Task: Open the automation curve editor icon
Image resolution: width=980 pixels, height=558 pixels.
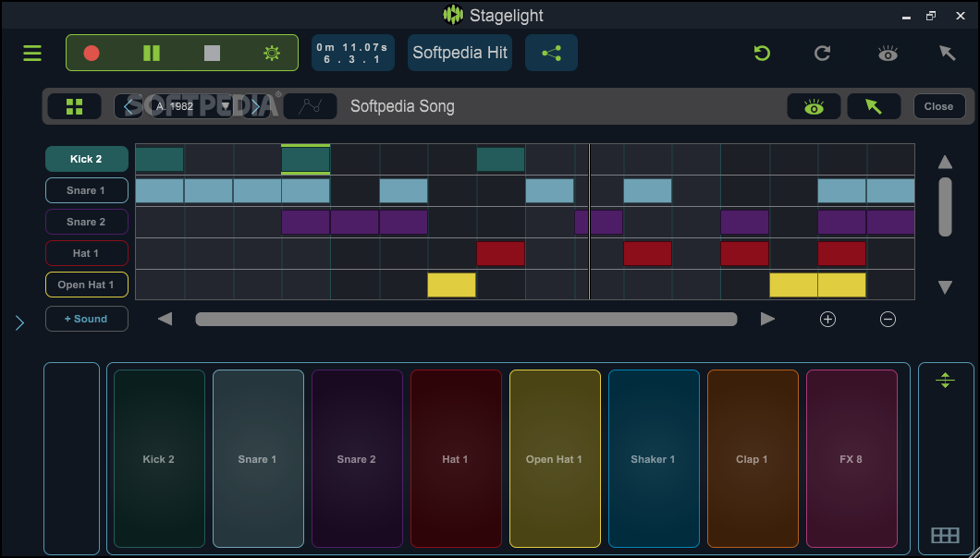Action: [310, 106]
